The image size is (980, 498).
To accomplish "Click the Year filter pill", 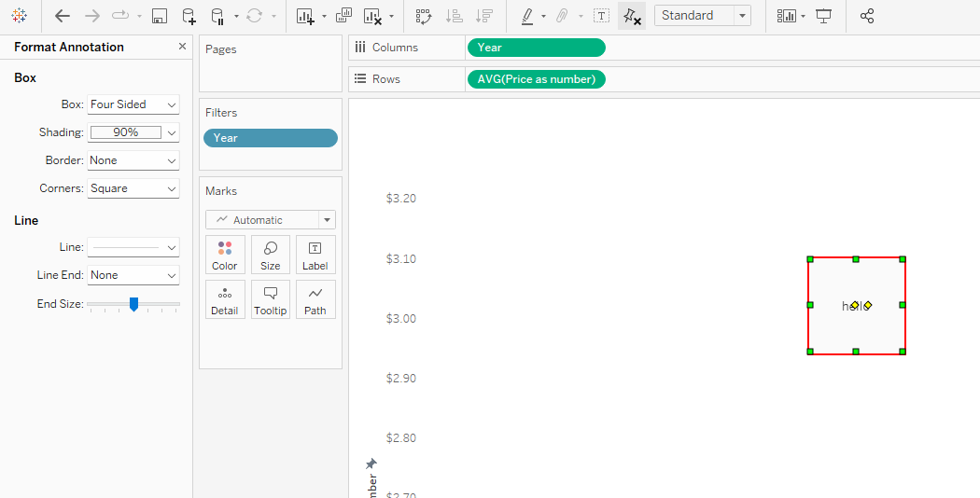I will point(271,138).
